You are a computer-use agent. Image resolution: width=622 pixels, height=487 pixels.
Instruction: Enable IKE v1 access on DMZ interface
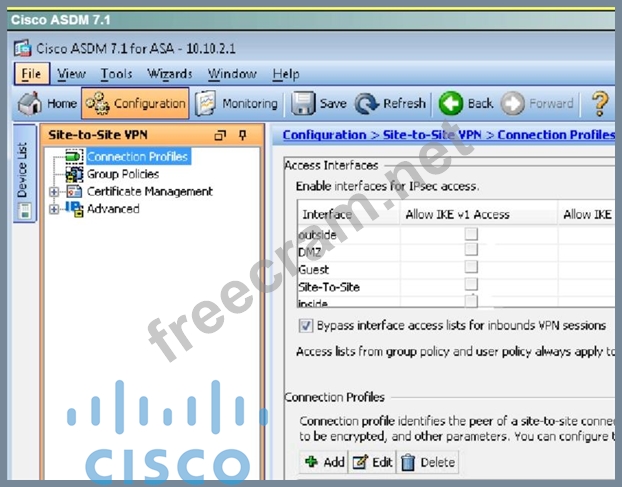[471, 251]
